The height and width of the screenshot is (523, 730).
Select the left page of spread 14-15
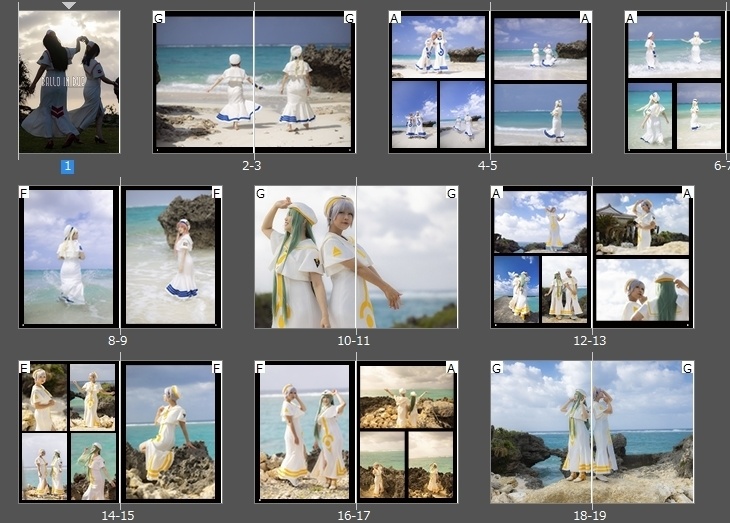[69, 432]
